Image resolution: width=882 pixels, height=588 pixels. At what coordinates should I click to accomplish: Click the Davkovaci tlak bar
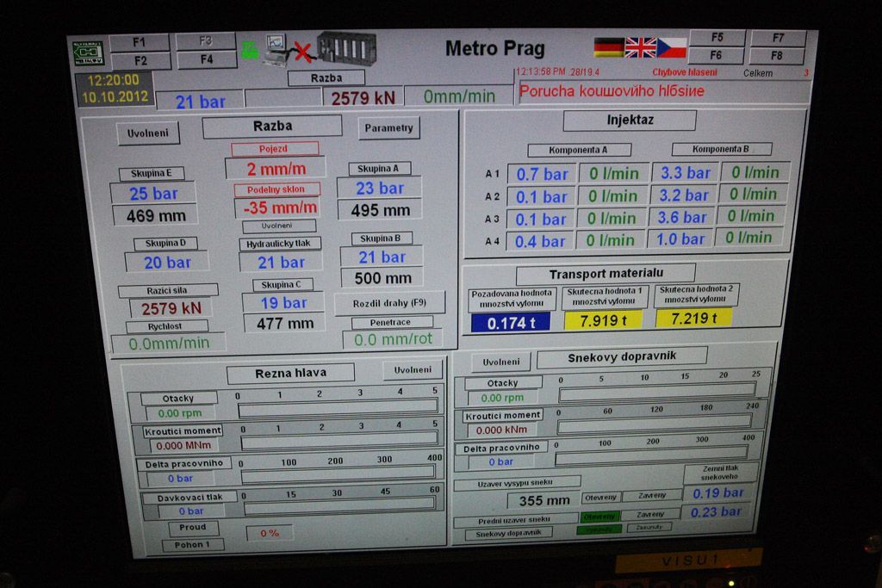coord(339,504)
